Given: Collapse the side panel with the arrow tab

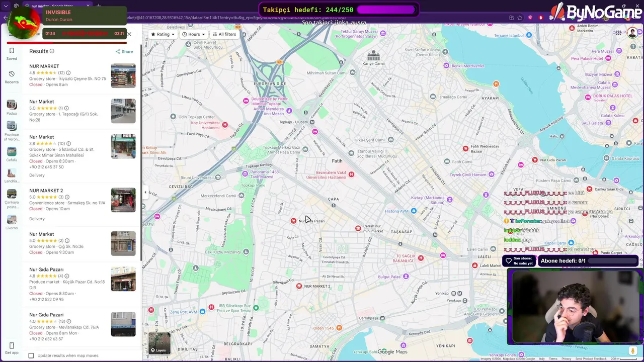Looking at the screenshot, I should (x=145, y=192).
